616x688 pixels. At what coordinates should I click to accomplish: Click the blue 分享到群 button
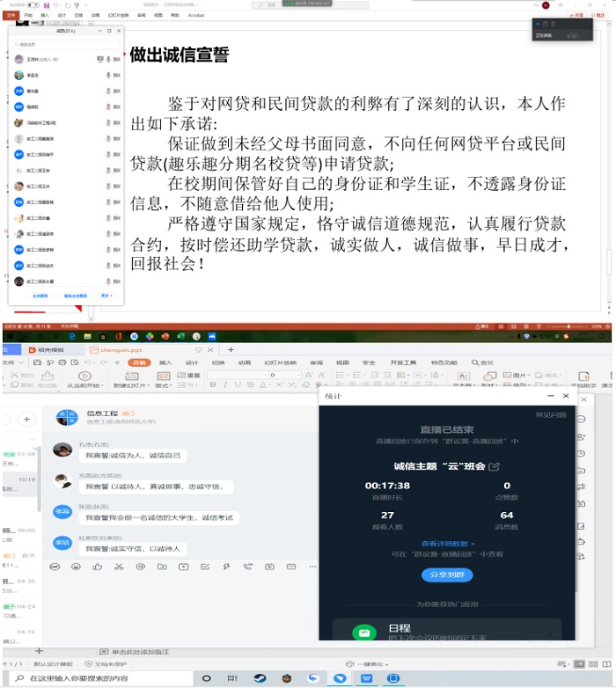click(x=448, y=575)
